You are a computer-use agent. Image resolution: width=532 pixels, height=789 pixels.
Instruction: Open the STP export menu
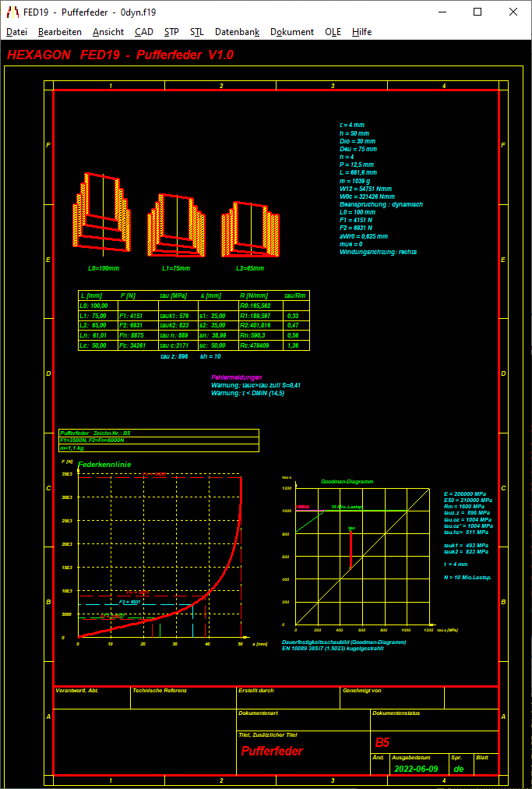(171, 32)
